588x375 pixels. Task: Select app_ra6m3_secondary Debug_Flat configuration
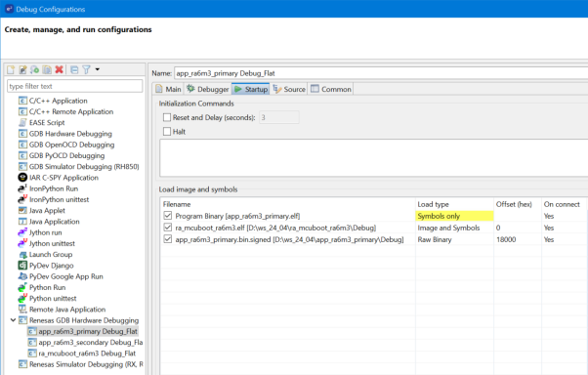point(86,342)
